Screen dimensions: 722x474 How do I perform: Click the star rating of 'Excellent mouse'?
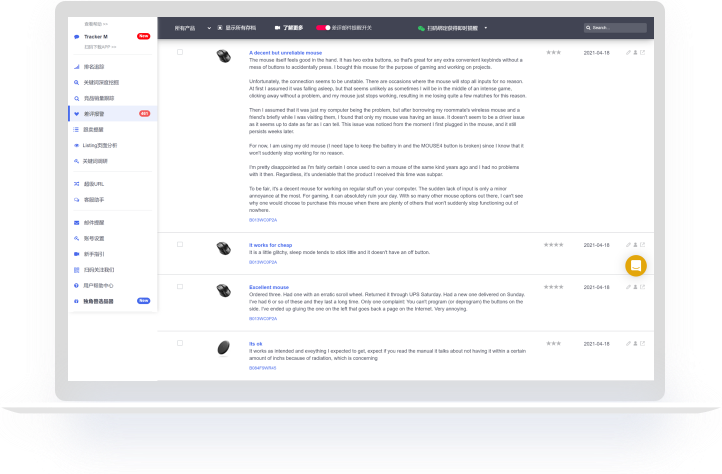[x=553, y=287]
